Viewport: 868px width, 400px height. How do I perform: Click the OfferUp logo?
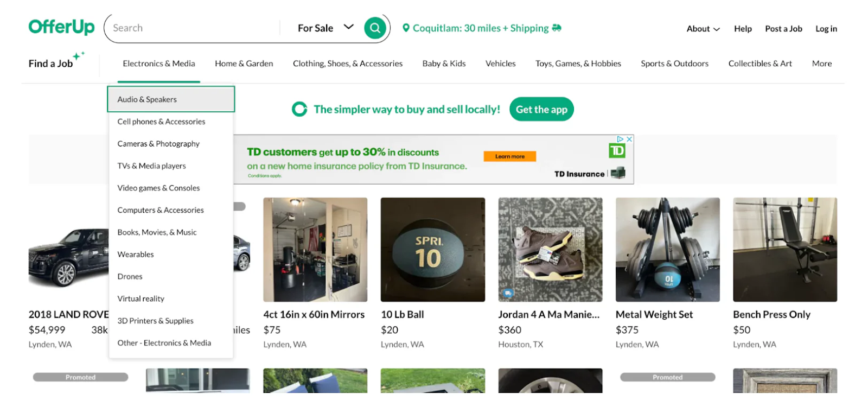(x=61, y=26)
